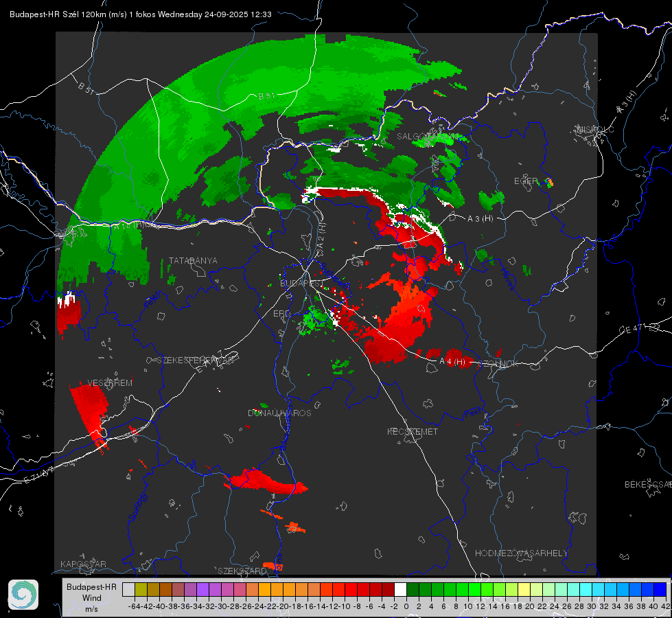Click the legend scale value '-64'
This screenshot has height=618, width=672.
135,606
